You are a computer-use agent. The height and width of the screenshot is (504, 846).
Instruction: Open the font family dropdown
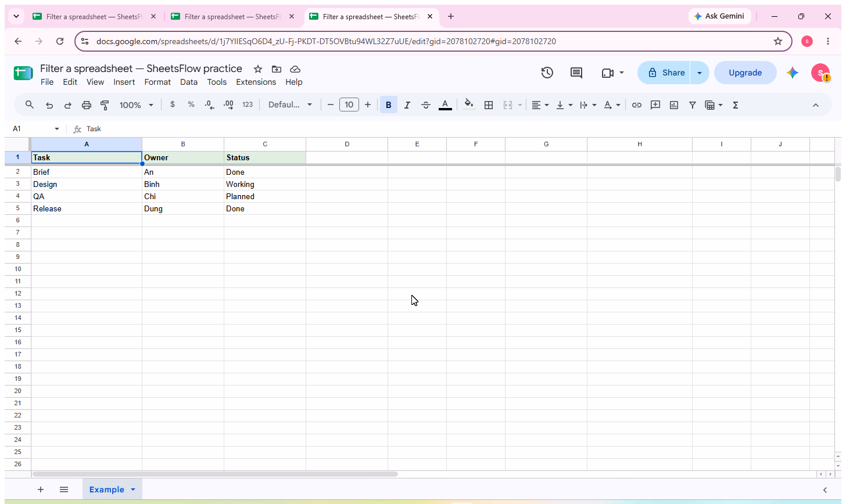tap(290, 105)
